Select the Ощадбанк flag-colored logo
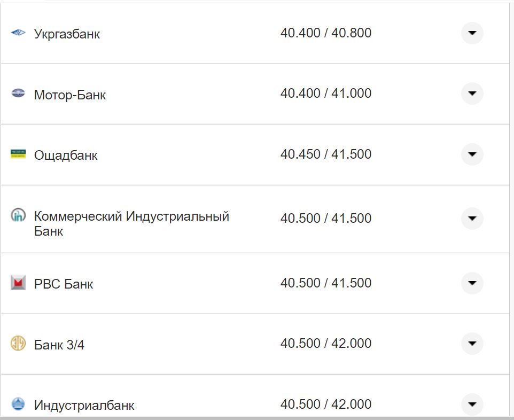 18,154
